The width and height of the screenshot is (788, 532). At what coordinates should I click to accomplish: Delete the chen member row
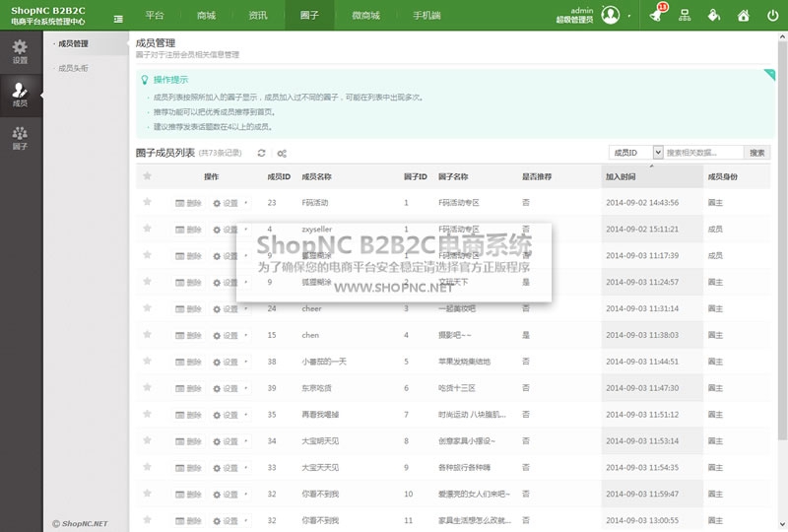point(188,335)
